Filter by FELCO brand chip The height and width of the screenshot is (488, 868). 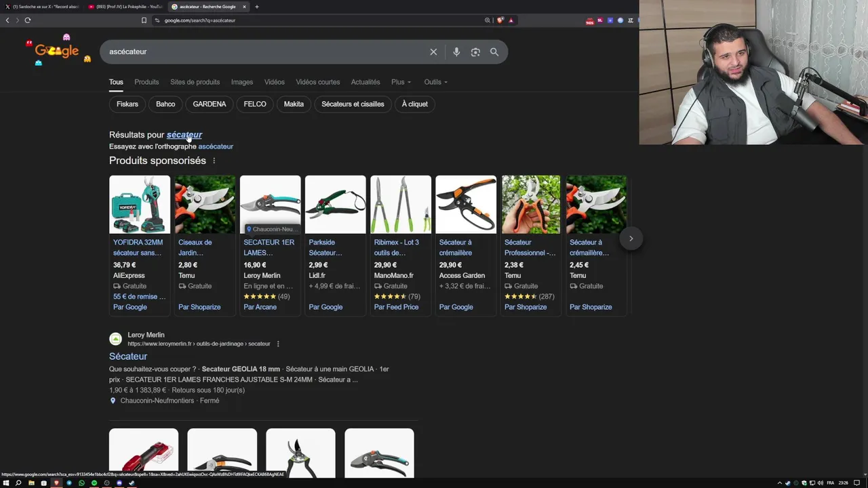(x=255, y=104)
